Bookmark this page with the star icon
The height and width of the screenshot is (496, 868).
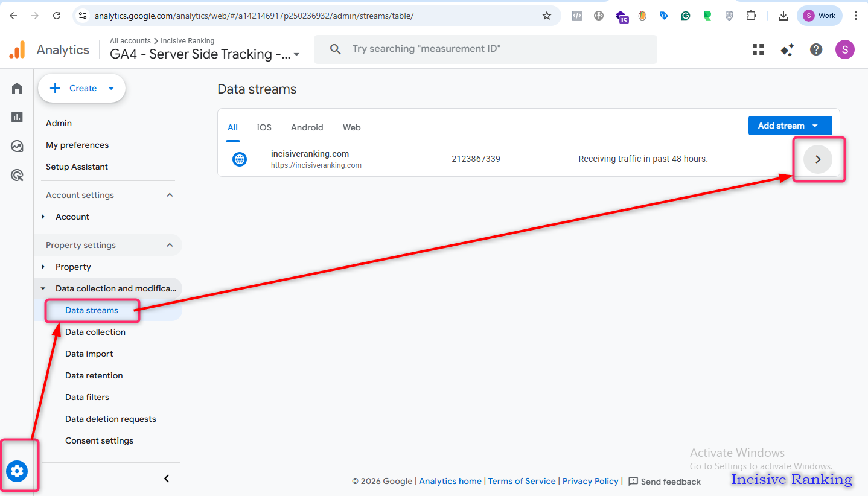click(547, 16)
